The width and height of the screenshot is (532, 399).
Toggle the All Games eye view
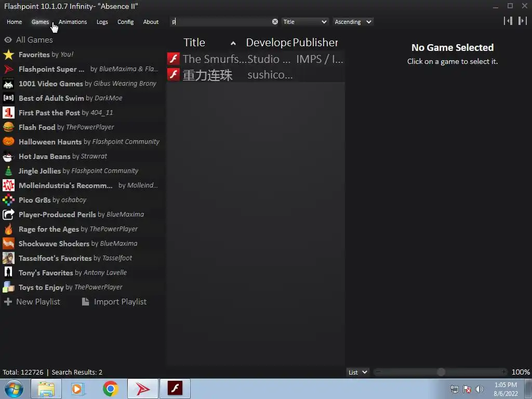[x=8, y=40]
